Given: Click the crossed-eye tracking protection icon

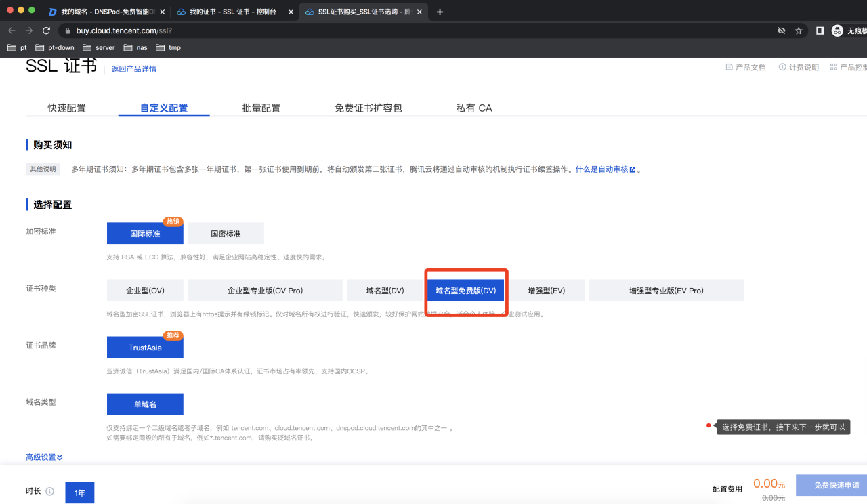Looking at the screenshot, I should tap(781, 30).
